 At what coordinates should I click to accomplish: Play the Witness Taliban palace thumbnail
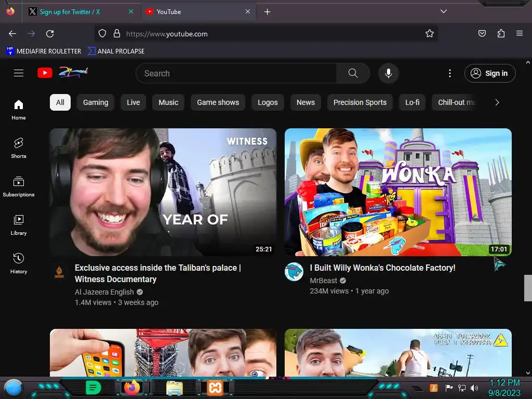point(163,192)
